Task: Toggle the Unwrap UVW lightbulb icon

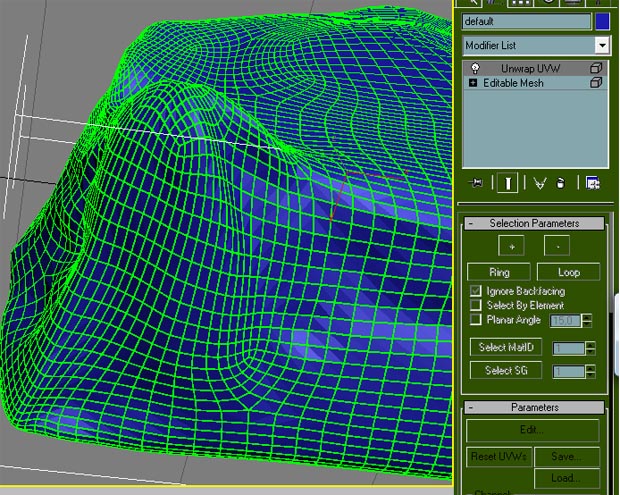Action: (x=475, y=68)
